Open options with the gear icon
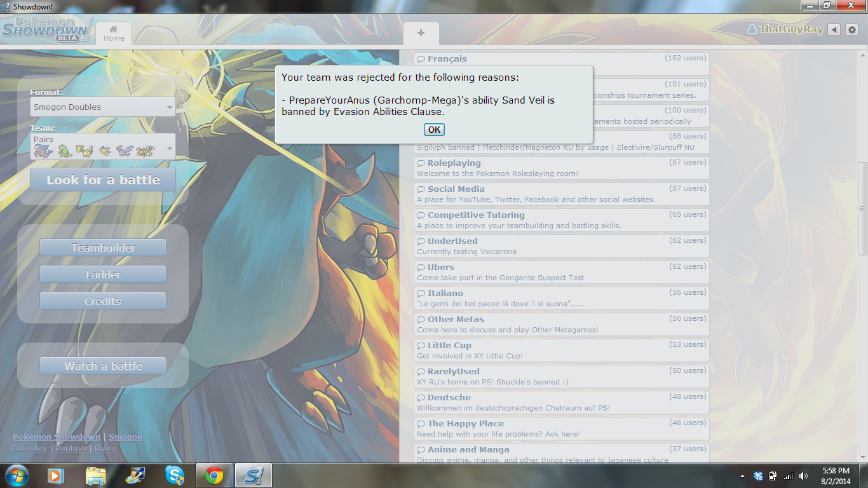The height and width of the screenshot is (488, 868). click(x=852, y=30)
